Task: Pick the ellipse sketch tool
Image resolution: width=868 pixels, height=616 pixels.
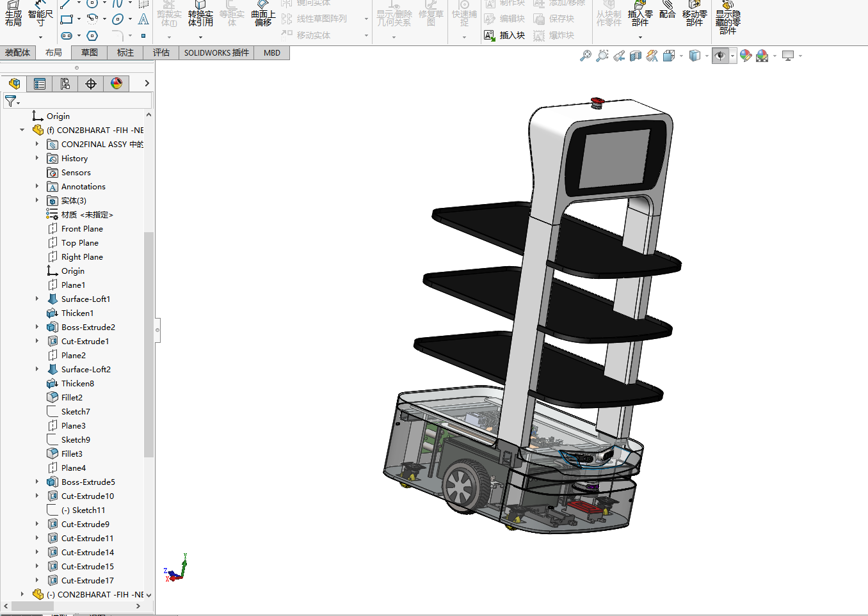Action: click(x=118, y=19)
